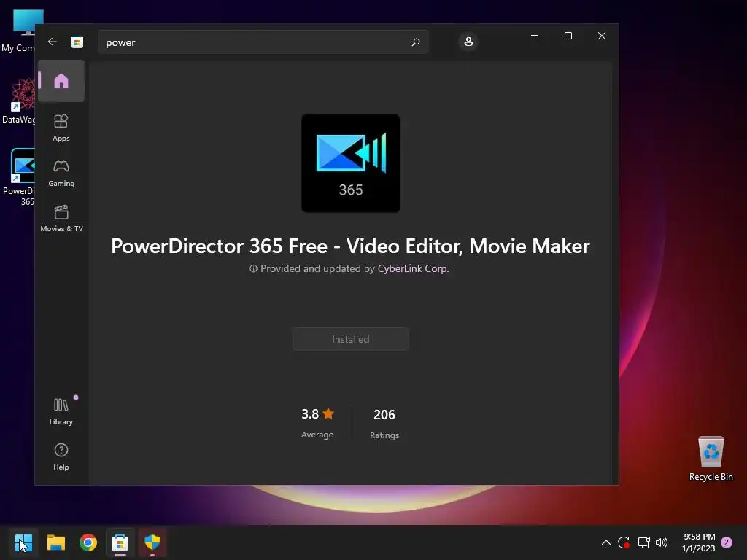Minimize the Microsoft Store window

coord(535,36)
